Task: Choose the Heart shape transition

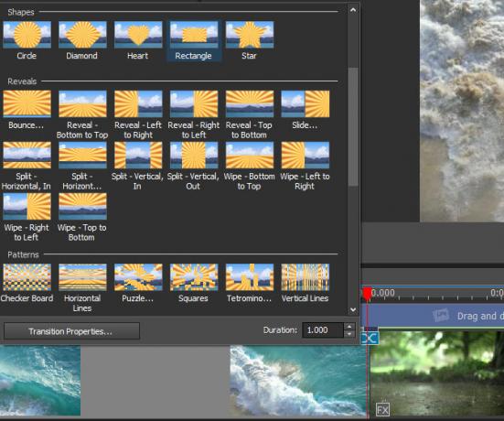Action: pos(138,40)
